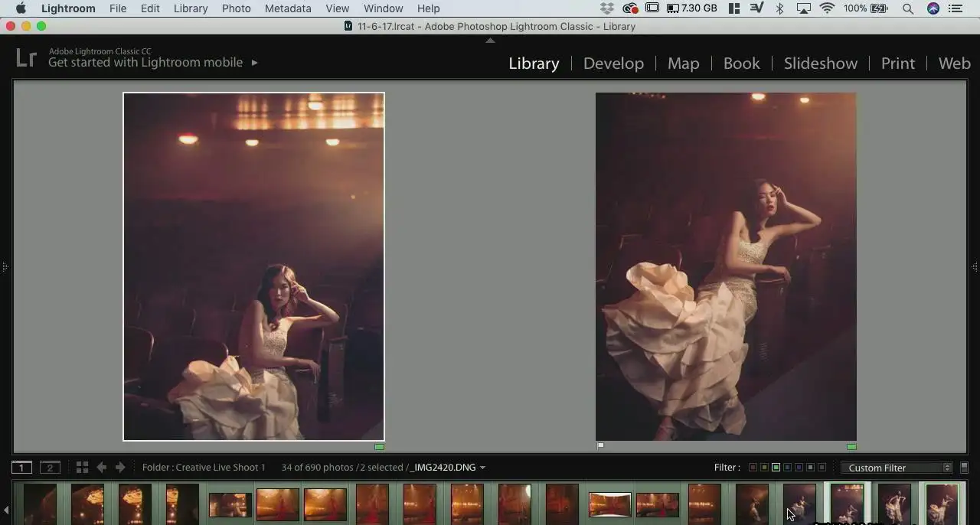Toggle the blue label filter

click(787, 468)
